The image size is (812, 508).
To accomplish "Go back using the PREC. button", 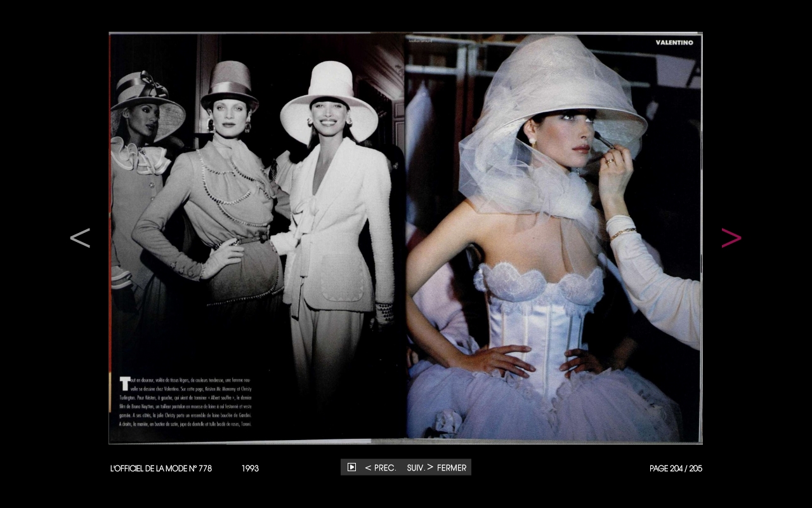I will pyautogui.click(x=381, y=468).
